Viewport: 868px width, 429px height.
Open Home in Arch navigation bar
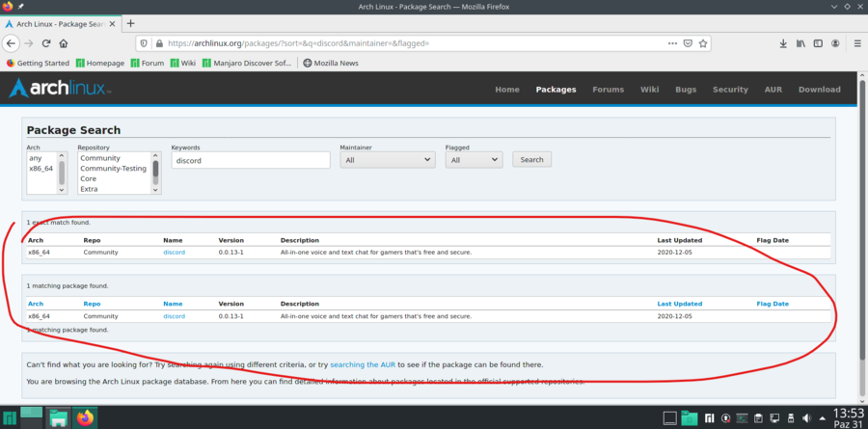(507, 89)
